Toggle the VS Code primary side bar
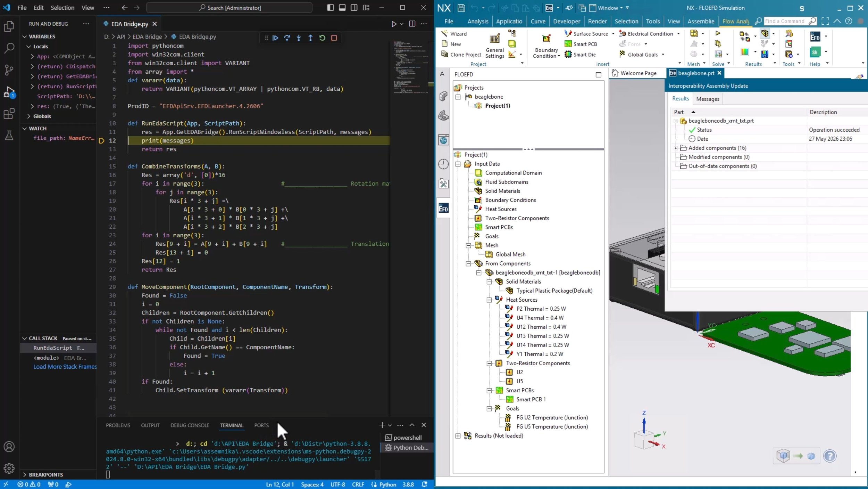The height and width of the screenshot is (489, 868). [330, 8]
